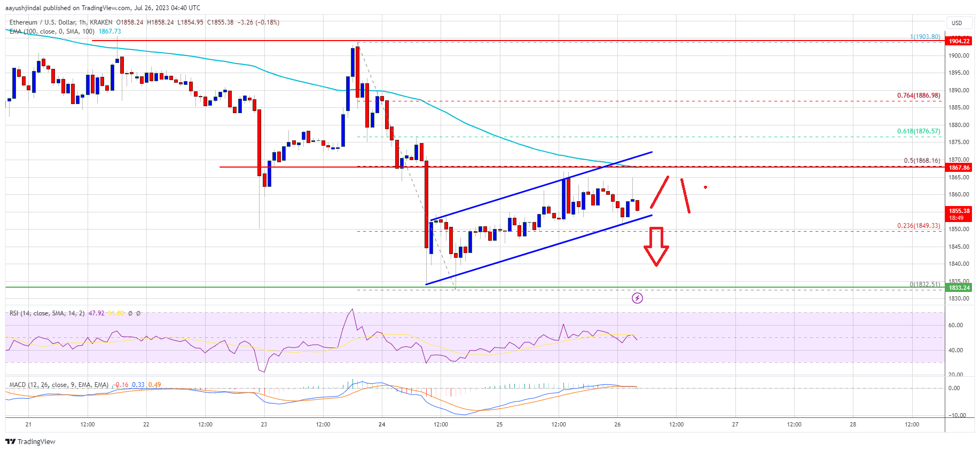Click the TradingView logo at bottom left

tap(30, 441)
